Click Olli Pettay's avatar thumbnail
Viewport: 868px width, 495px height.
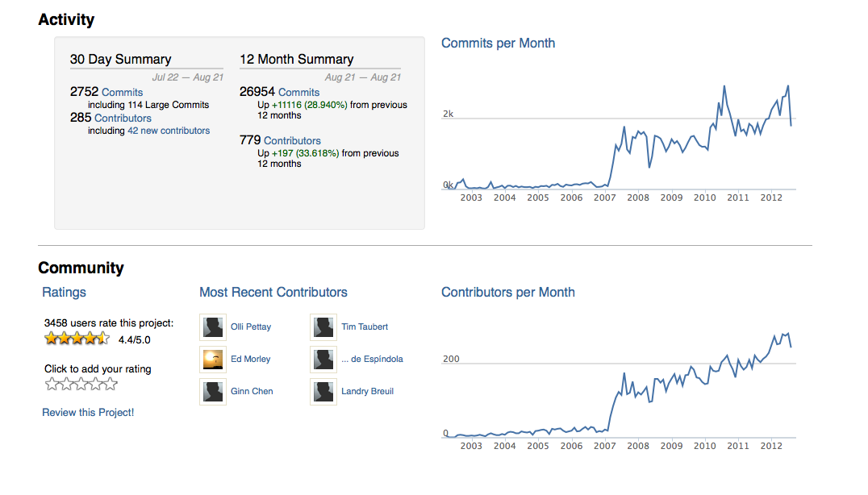(x=213, y=327)
